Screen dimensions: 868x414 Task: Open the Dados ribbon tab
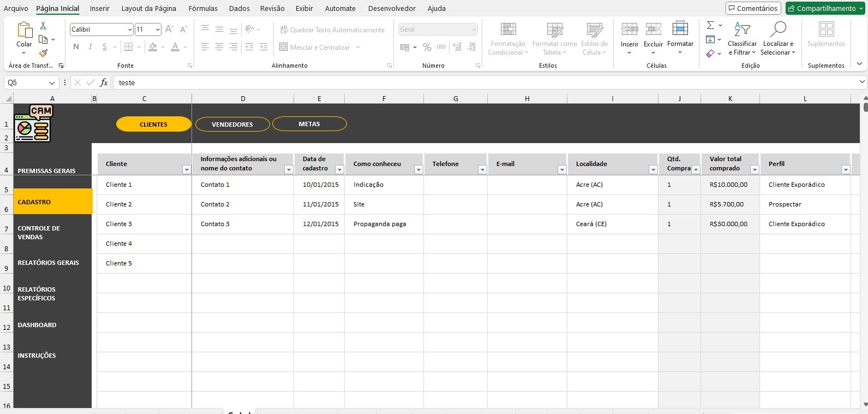tap(239, 8)
